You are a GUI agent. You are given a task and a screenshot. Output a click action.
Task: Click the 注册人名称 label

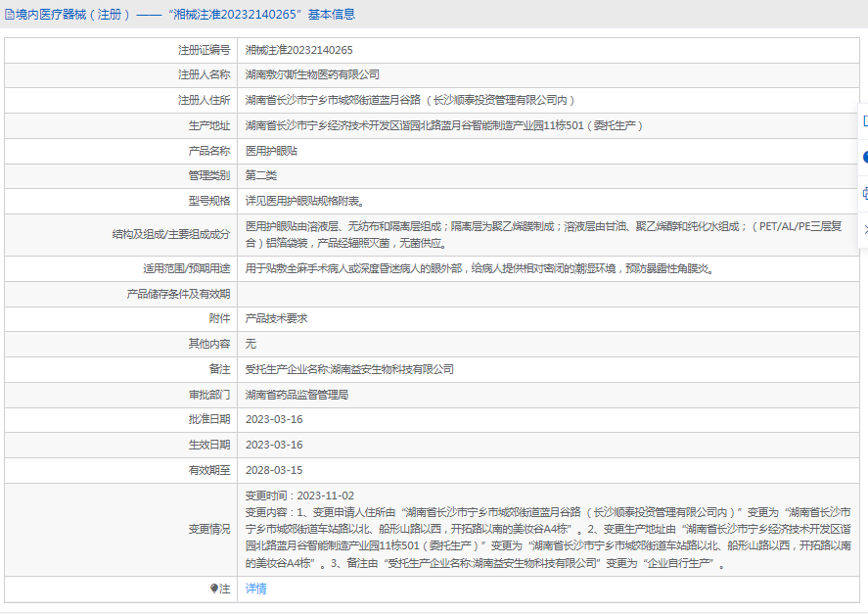click(204, 74)
